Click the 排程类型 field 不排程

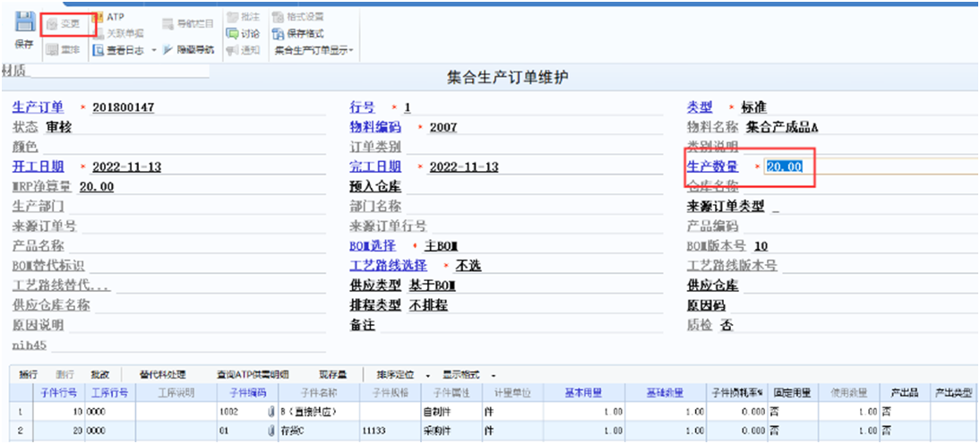[x=536, y=306]
